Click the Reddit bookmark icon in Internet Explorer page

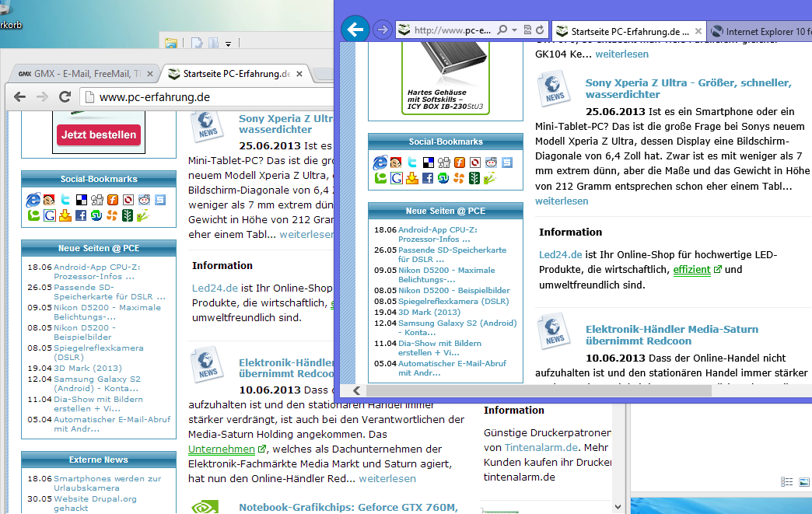click(x=491, y=163)
